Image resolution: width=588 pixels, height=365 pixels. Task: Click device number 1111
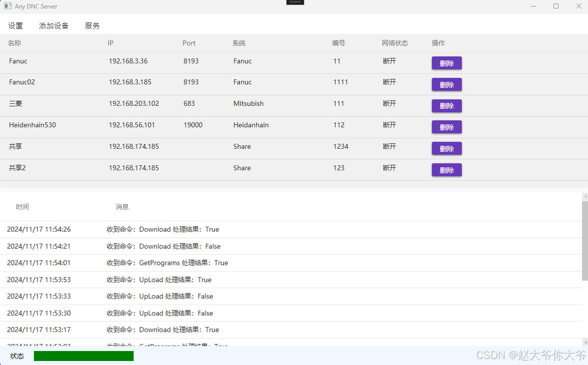[x=341, y=82]
